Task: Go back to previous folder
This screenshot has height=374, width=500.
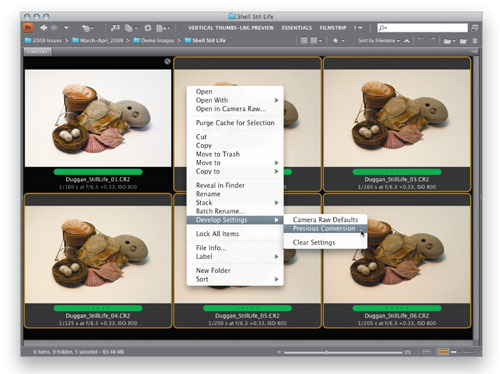Action: click(44, 28)
